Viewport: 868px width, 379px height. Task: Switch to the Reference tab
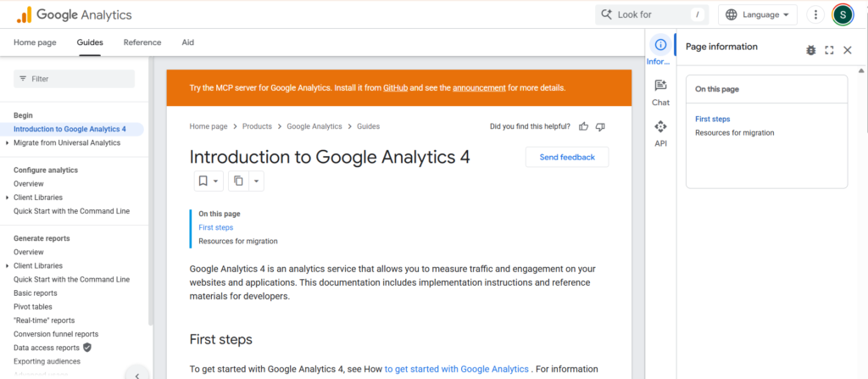pyautogui.click(x=142, y=42)
